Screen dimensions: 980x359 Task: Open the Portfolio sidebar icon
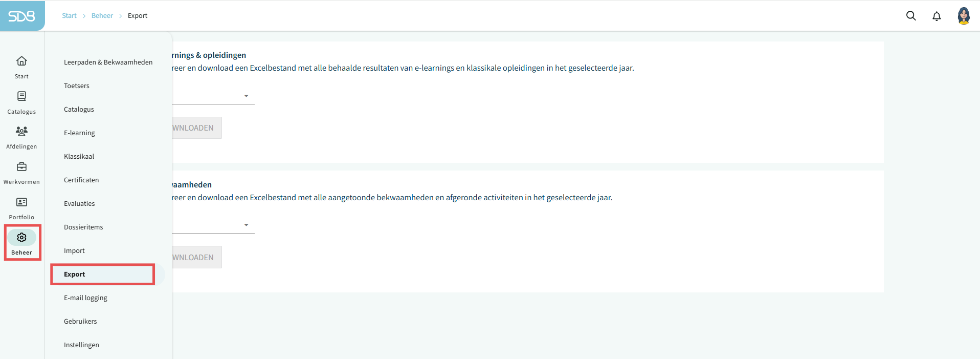21,202
